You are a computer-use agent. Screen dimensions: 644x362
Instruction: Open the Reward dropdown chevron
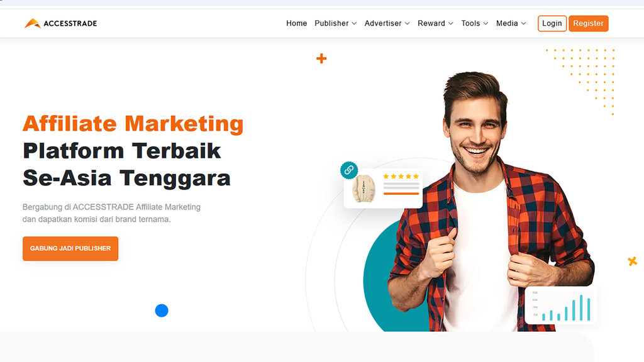[450, 23]
